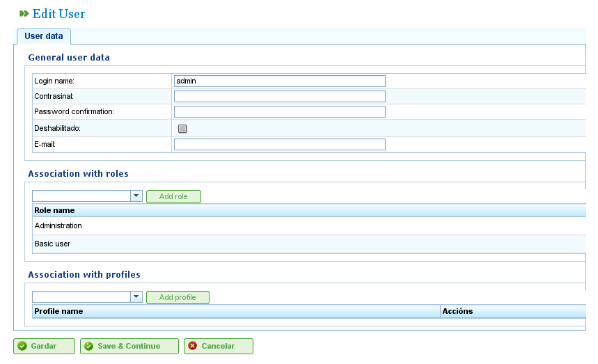Click the Add profile button
Image resolution: width=598 pixels, height=364 pixels.
point(178,298)
